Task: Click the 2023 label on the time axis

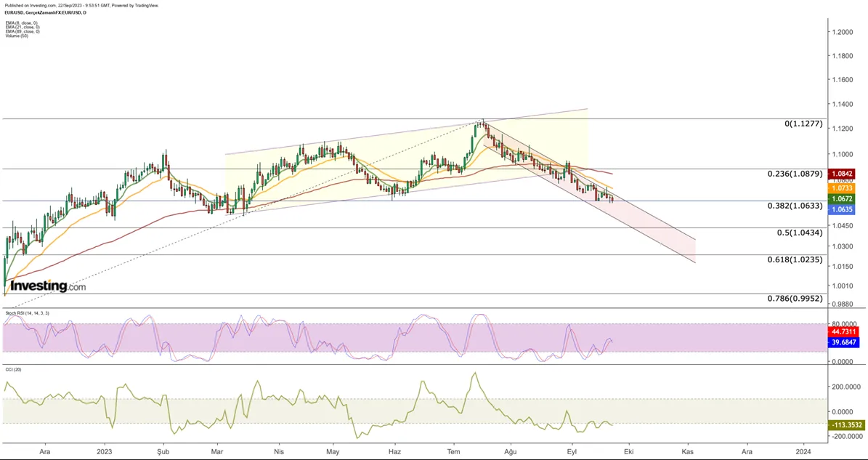Action: point(104,452)
